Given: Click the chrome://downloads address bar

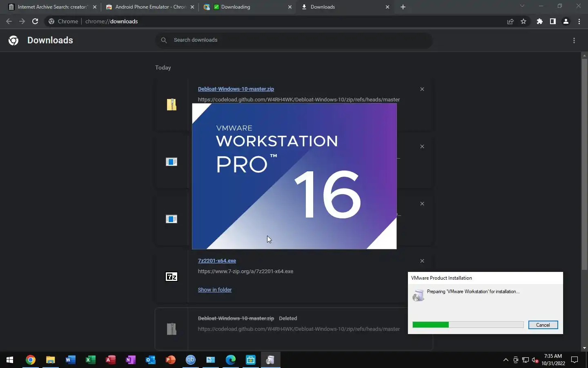Looking at the screenshot, I should pyautogui.click(x=286, y=21).
